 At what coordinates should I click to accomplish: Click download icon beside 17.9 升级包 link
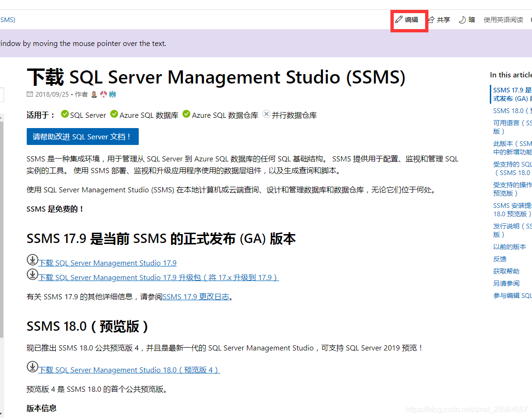32,274
